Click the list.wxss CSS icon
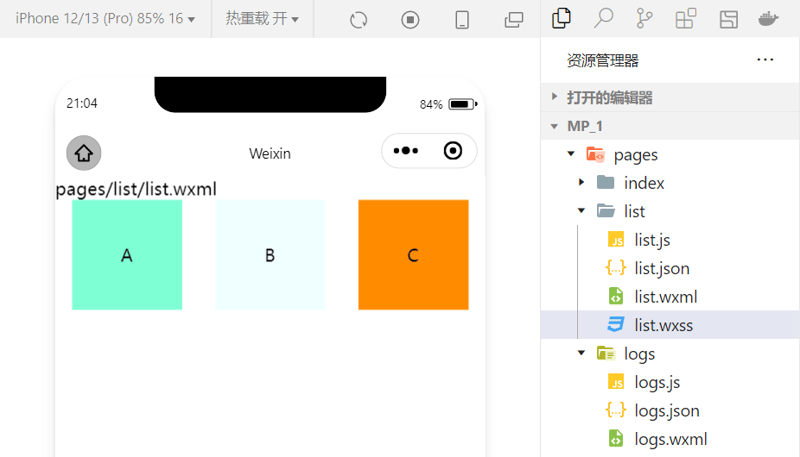This screenshot has width=800, height=457. pyautogui.click(x=616, y=324)
